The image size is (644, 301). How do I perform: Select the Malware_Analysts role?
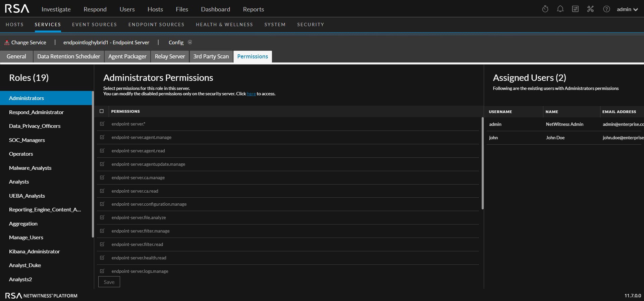30,168
